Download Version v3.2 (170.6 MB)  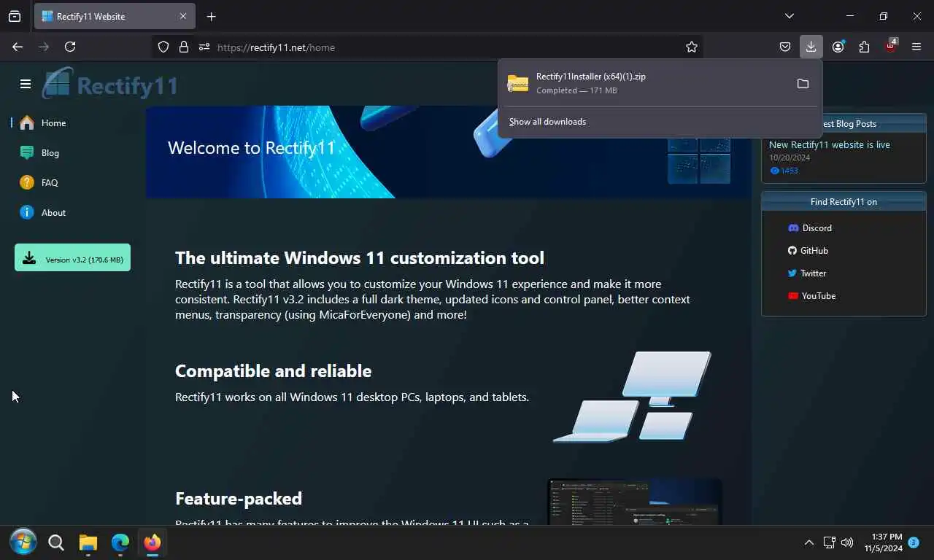point(72,257)
